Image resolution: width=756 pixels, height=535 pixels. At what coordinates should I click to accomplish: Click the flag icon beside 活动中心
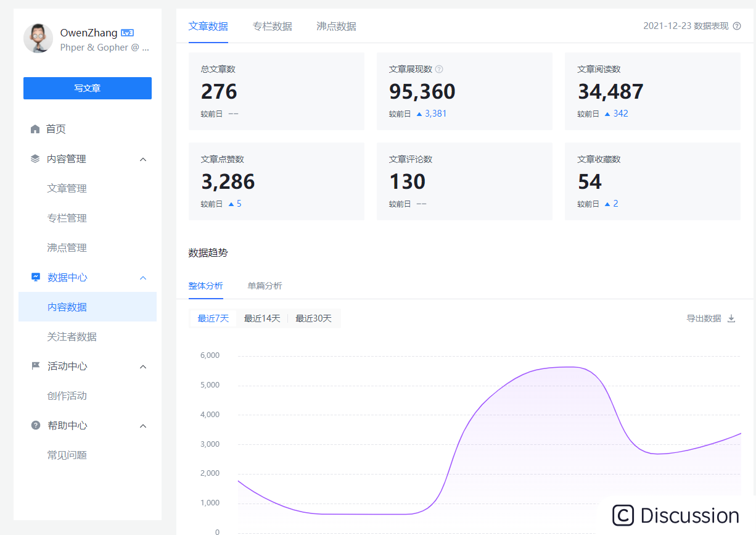click(x=36, y=366)
